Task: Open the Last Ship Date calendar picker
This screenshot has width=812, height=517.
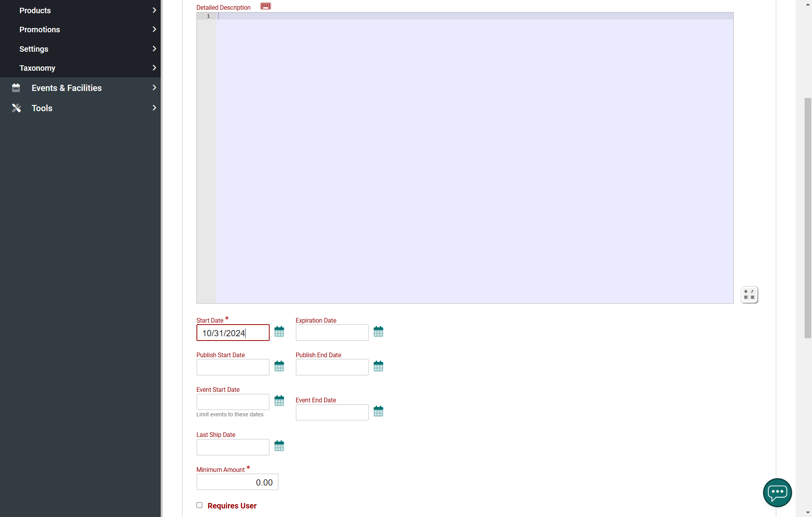Action: click(279, 446)
